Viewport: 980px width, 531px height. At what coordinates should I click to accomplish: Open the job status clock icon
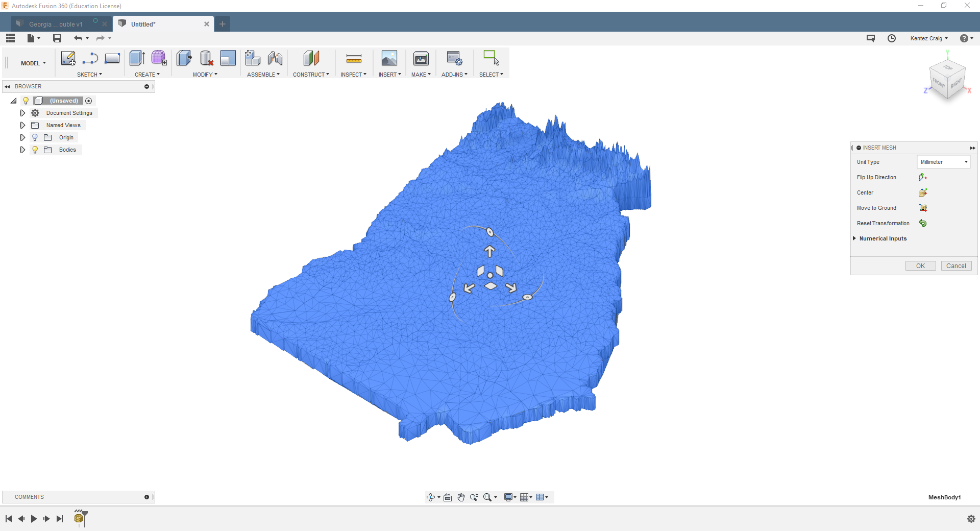892,38
